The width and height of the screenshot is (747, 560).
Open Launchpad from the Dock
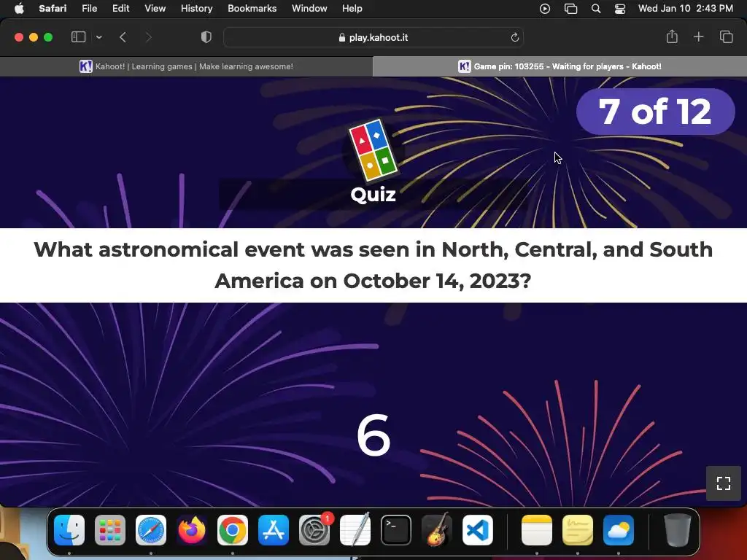110,530
